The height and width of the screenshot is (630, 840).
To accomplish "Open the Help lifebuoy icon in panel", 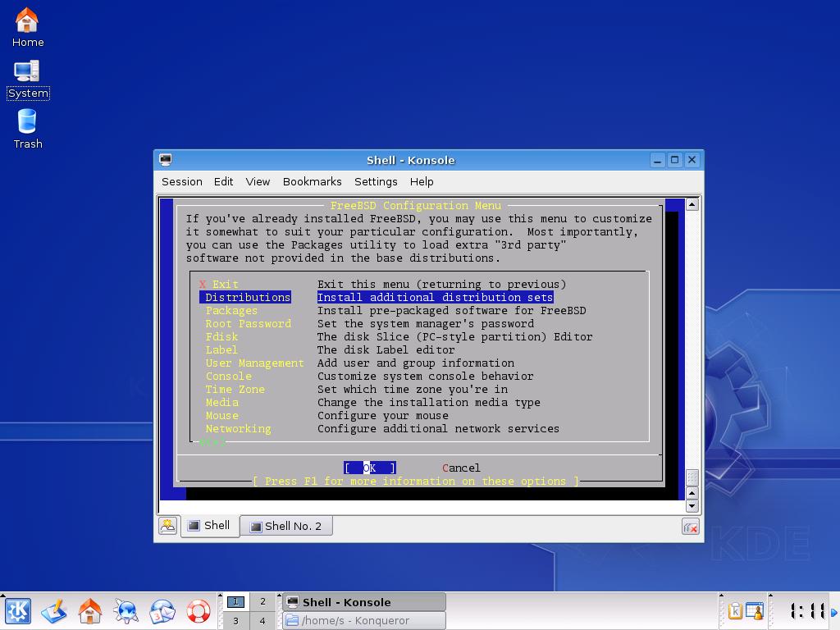I will pos(199,610).
